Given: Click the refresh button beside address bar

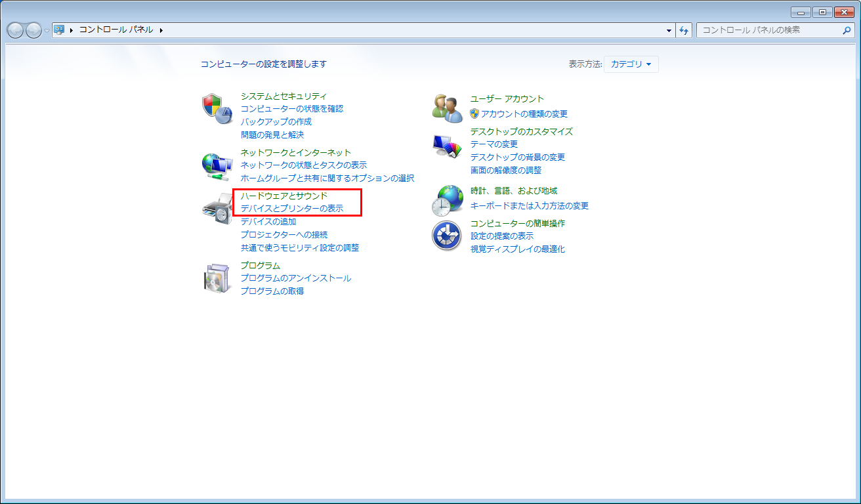Looking at the screenshot, I should [684, 30].
